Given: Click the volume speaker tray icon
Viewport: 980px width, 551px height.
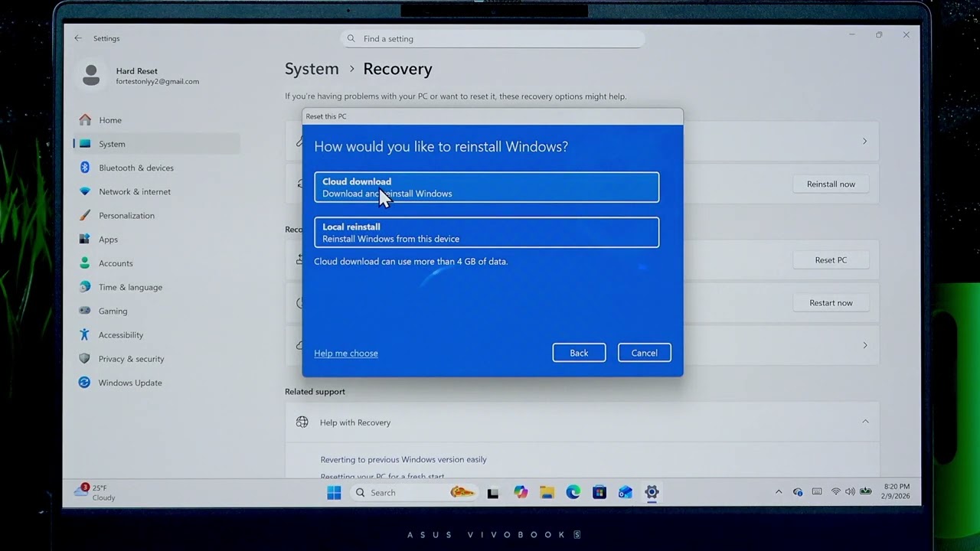Looking at the screenshot, I should [850, 492].
